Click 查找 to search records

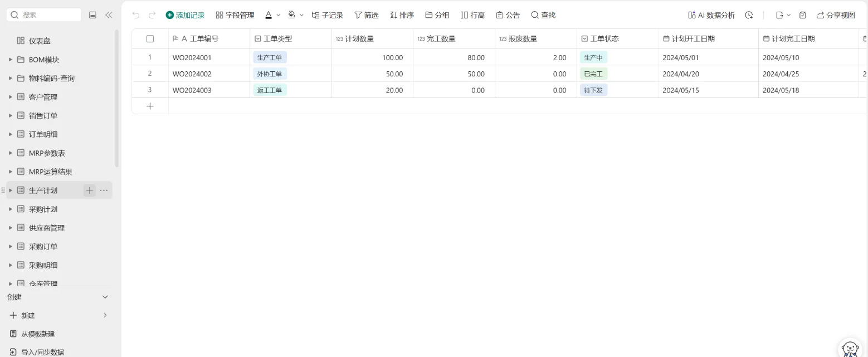pyautogui.click(x=543, y=15)
